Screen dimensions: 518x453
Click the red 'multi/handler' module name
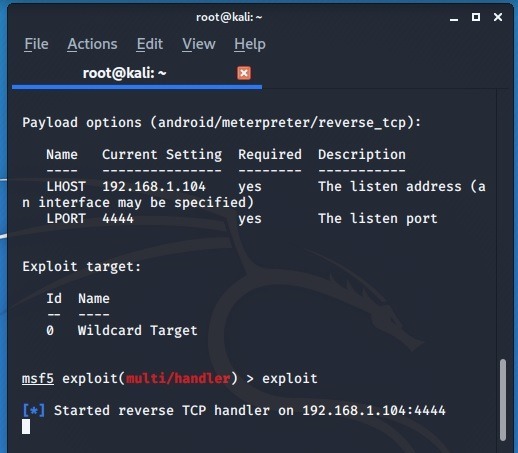(178, 378)
